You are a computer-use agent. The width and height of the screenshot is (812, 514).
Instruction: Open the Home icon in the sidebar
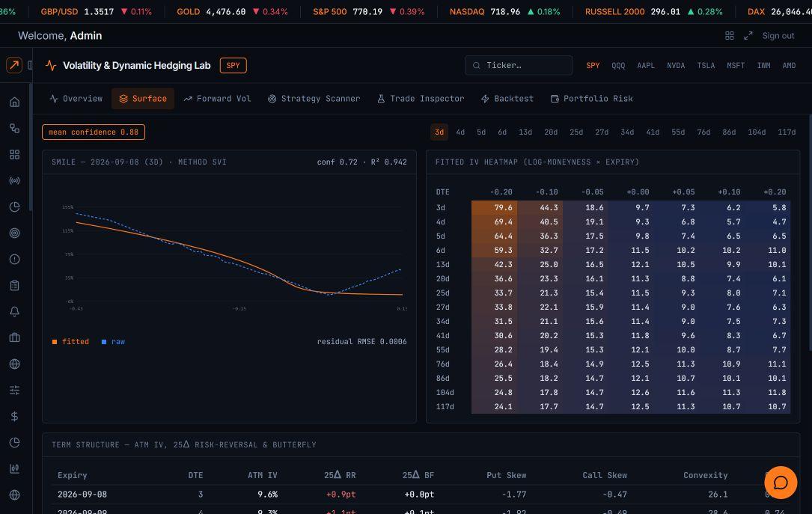[14, 102]
